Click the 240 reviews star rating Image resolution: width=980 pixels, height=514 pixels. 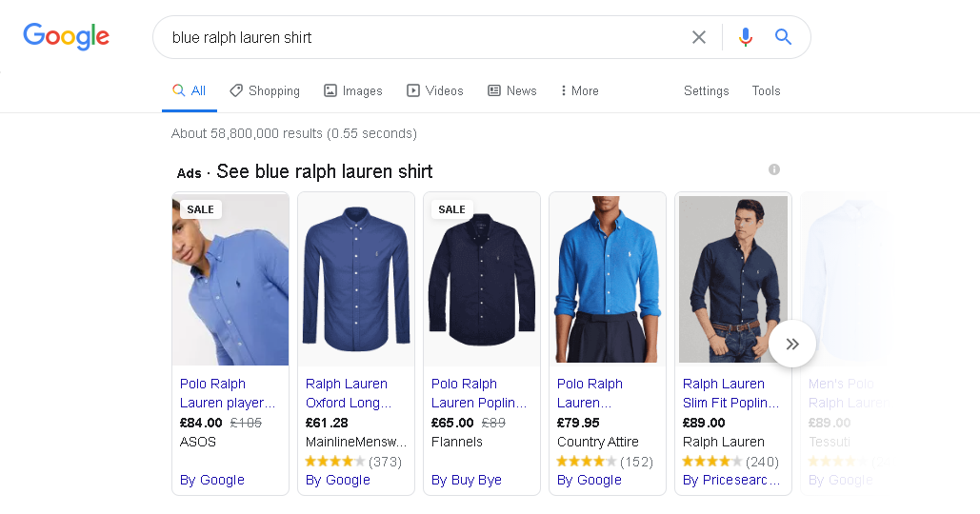coord(730,462)
